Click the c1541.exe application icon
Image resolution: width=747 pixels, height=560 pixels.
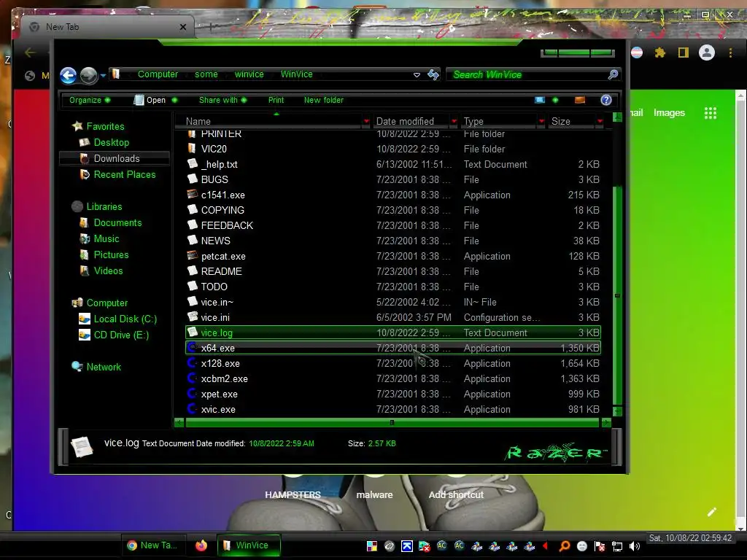193,194
